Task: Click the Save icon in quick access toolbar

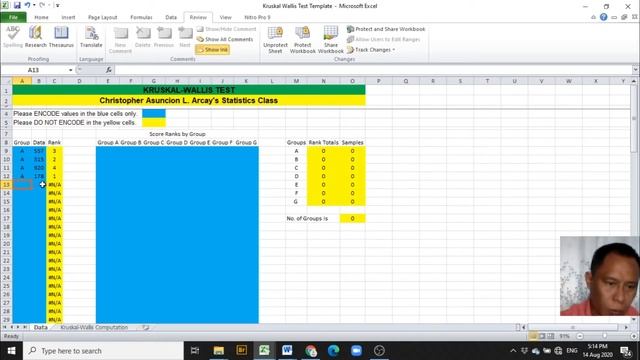Action: coord(17,5)
